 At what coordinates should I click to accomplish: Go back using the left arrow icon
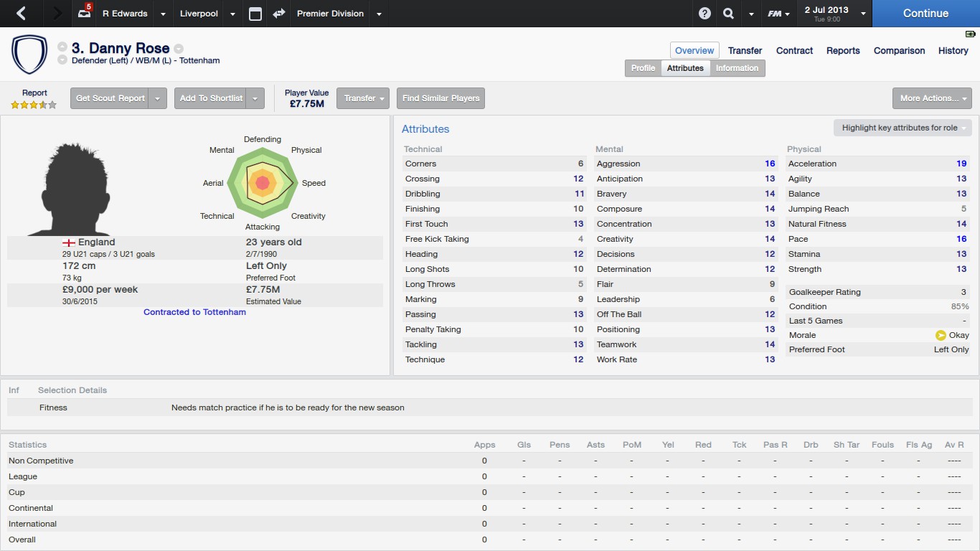21,13
